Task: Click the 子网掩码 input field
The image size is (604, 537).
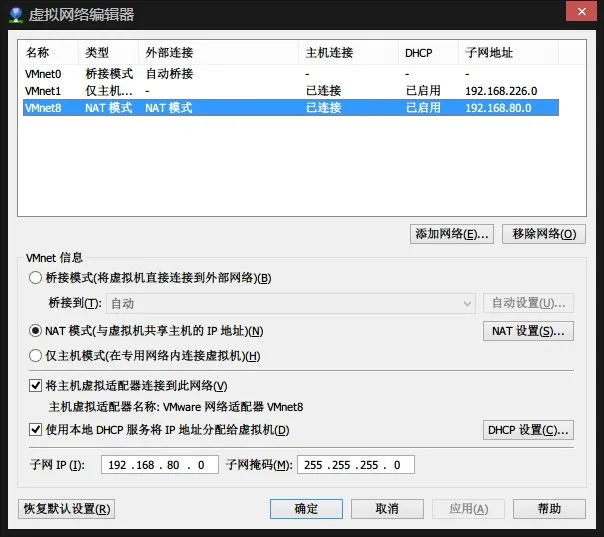Action: coord(356,465)
